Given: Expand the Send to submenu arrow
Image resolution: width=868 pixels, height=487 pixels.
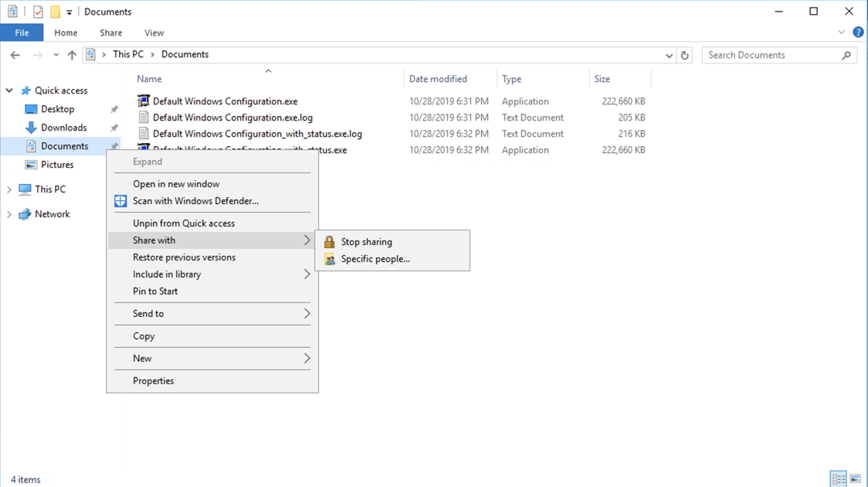Looking at the screenshot, I should (307, 314).
